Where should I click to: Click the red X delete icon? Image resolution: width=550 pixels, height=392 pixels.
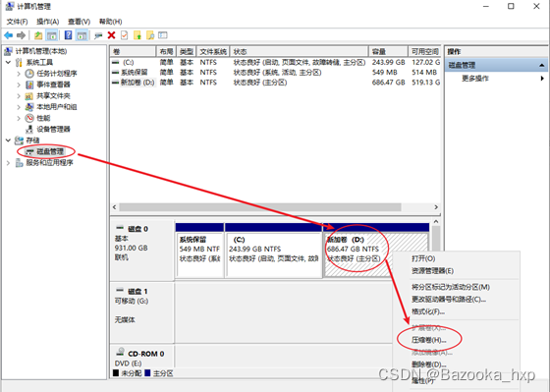tap(111, 35)
